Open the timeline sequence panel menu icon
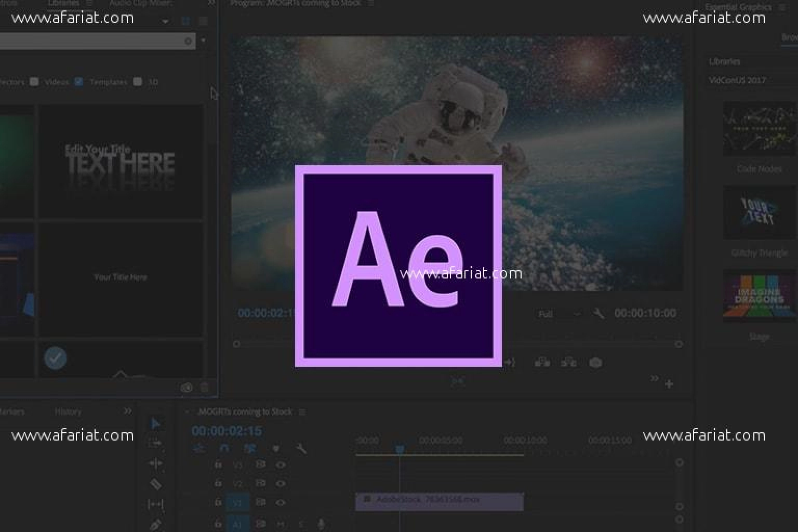The width and height of the screenshot is (798, 532). pyautogui.click(x=302, y=412)
